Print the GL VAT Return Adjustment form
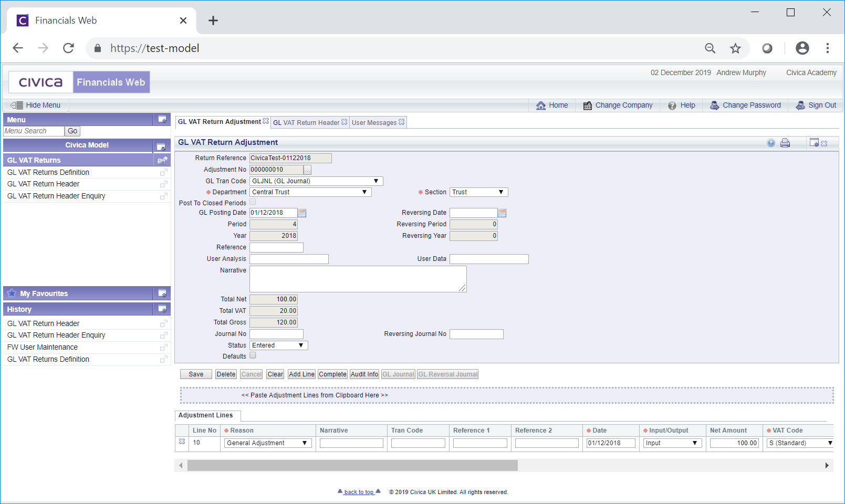This screenshot has height=504, width=845. tap(785, 143)
